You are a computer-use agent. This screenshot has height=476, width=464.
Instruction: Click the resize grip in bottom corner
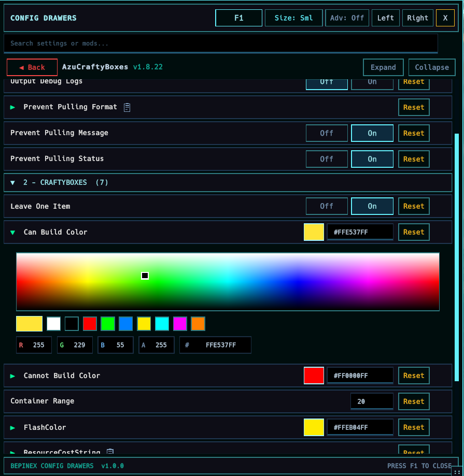pyautogui.click(x=457, y=472)
